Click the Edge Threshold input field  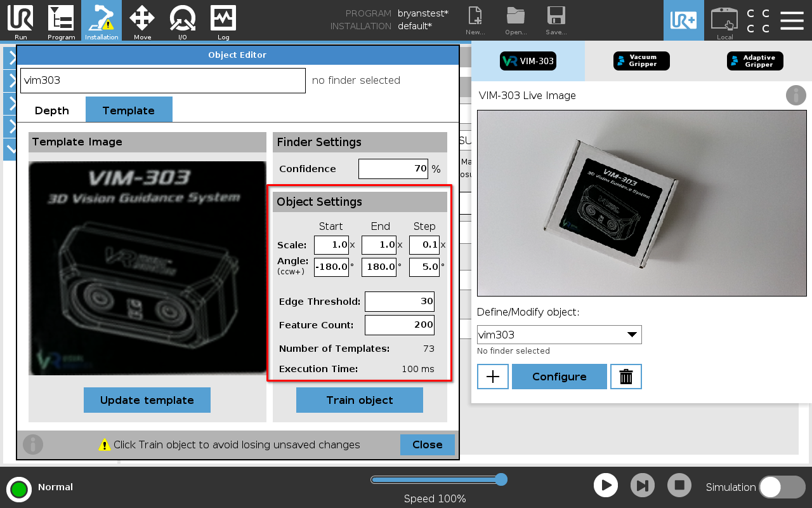400,302
